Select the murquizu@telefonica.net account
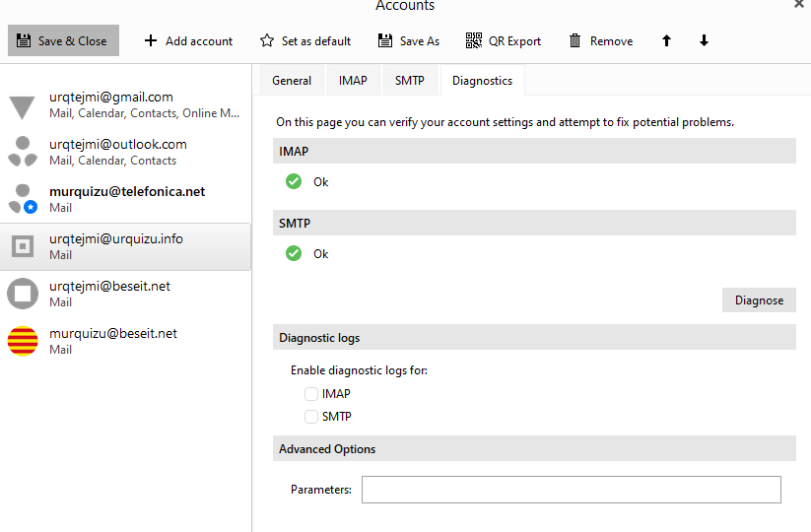The image size is (811, 532). [125, 199]
